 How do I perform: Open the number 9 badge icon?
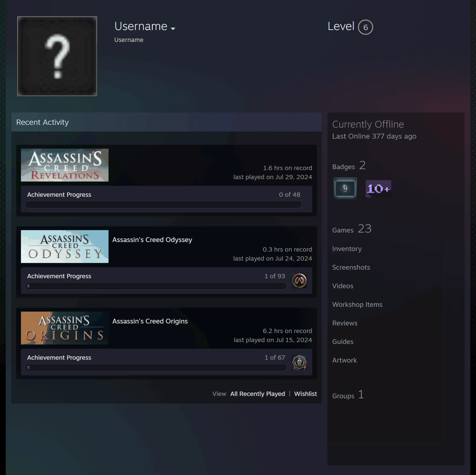345,188
